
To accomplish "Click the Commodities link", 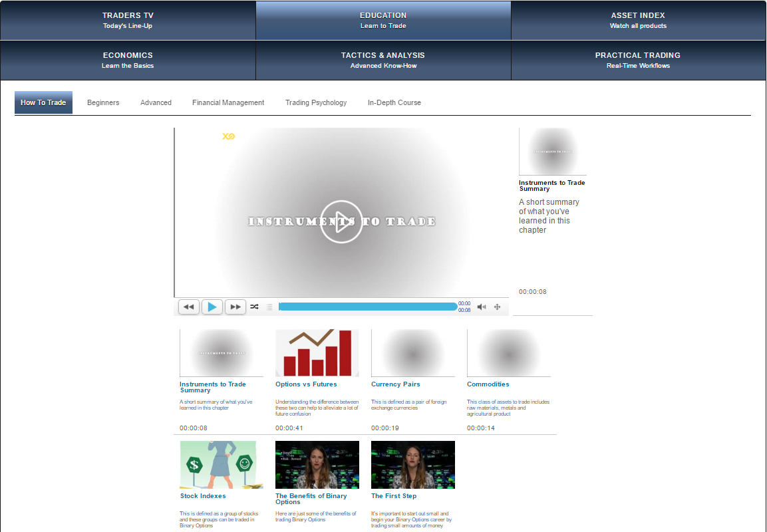I will click(x=488, y=384).
